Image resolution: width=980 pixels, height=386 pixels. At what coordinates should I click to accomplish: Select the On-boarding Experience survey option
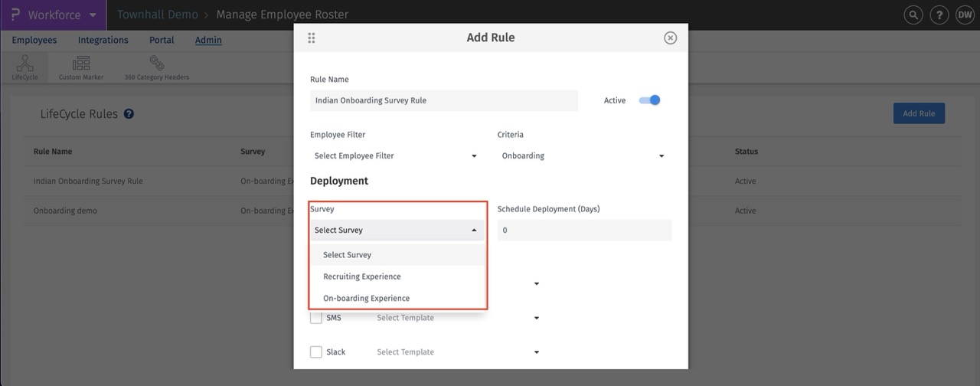tap(366, 298)
